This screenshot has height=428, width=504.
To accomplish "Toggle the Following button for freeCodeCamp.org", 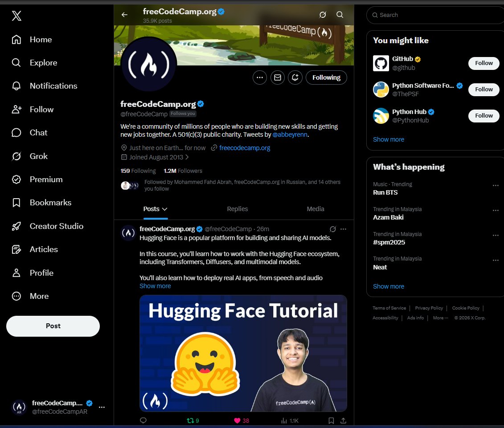I will [x=326, y=77].
